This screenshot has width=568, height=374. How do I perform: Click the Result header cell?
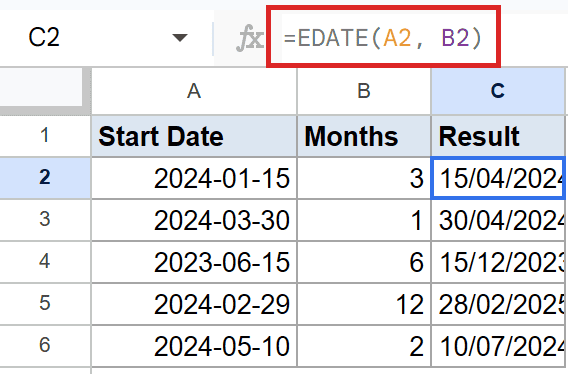(498, 136)
